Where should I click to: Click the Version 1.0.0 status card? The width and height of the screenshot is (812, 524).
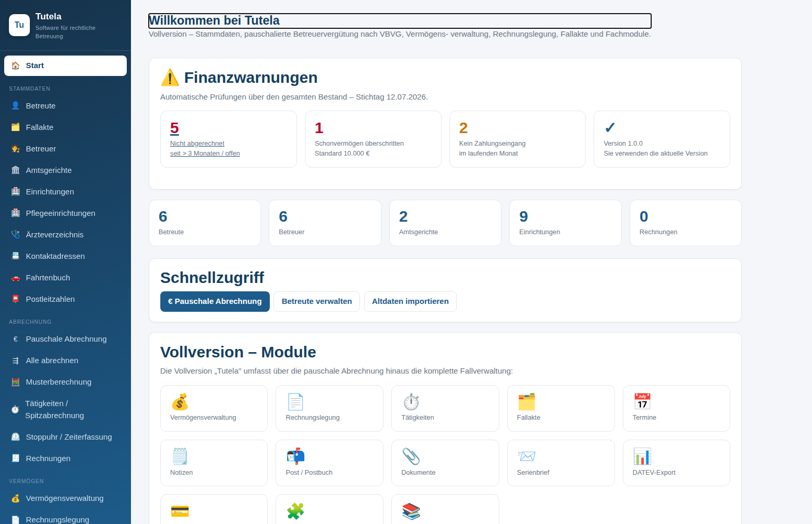click(662, 139)
